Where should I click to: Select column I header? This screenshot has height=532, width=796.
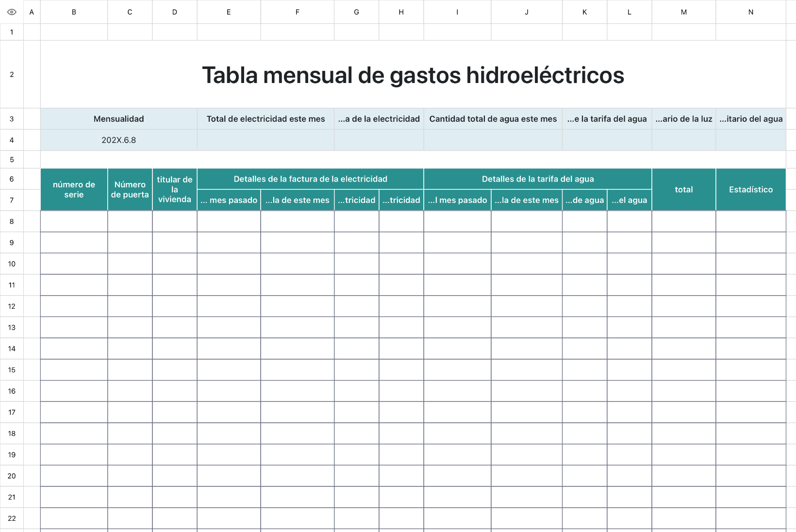[457, 12]
